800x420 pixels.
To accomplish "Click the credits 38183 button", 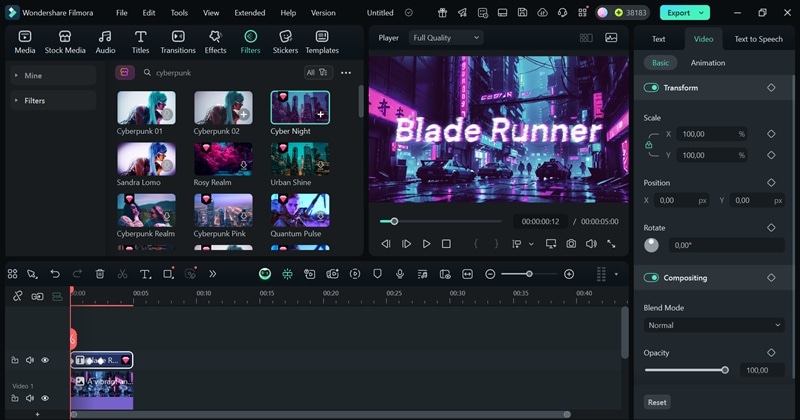I will (631, 13).
